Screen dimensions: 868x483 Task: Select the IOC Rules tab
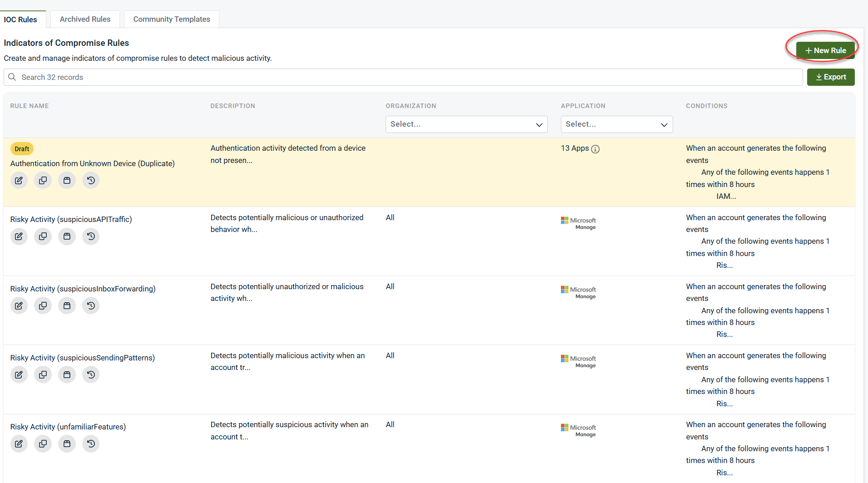click(20, 20)
